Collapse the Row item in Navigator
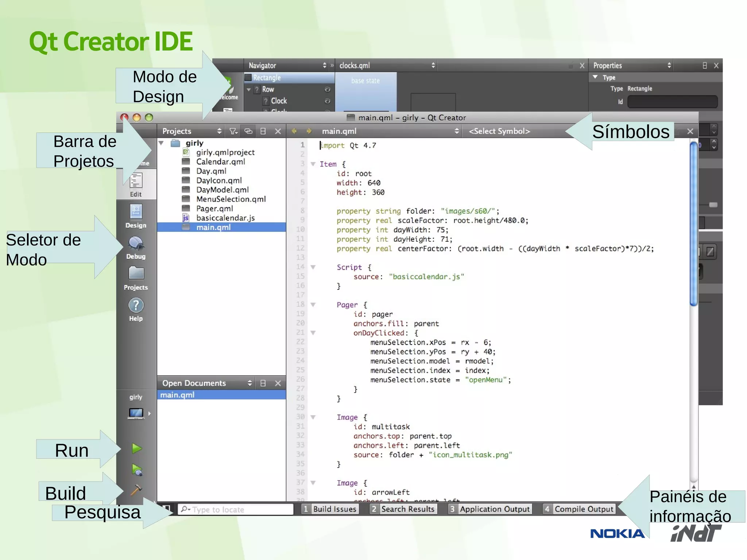Image resolution: width=747 pixels, height=560 pixels. 249,89
